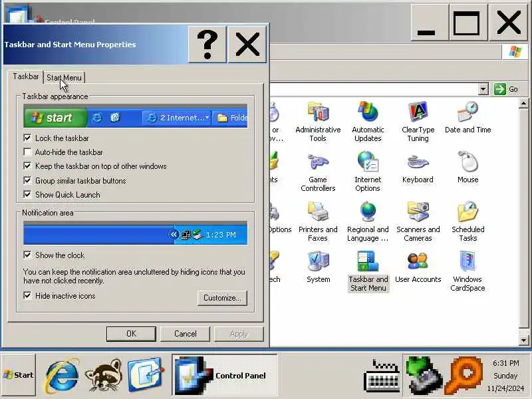The width and height of the screenshot is (532, 399).
Task: Toggle Show the clock checkbox
Action: click(x=27, y=255)
